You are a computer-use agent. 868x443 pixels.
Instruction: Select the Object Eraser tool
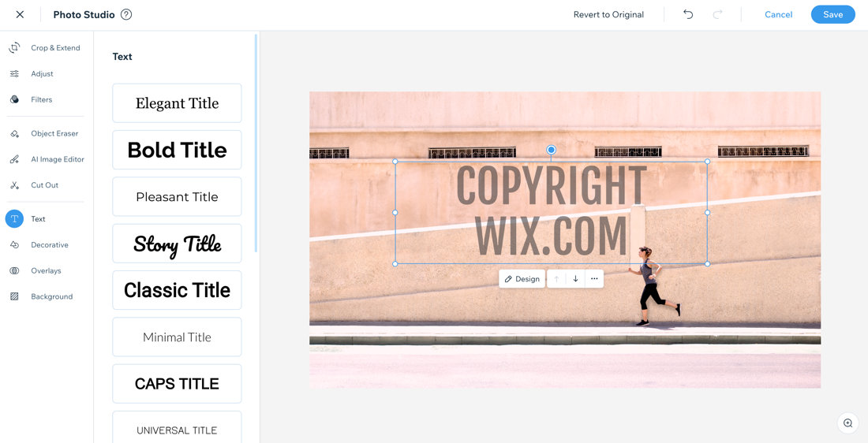[x=43, y=133]
